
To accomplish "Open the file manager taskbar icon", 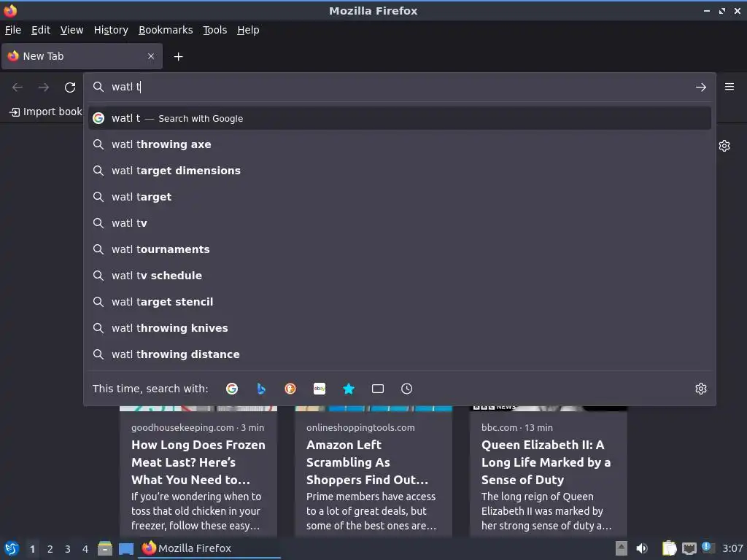I will (105, 548).
